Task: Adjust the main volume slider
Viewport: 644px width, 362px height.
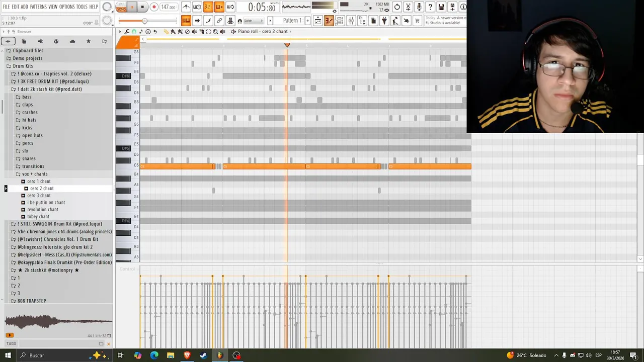Action: 147,21
